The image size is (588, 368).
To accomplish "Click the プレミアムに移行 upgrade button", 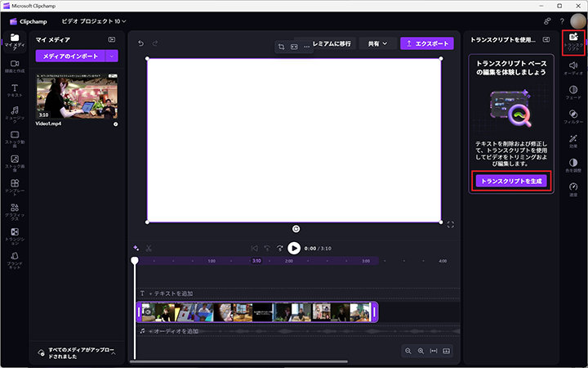I will pos(332,43).
